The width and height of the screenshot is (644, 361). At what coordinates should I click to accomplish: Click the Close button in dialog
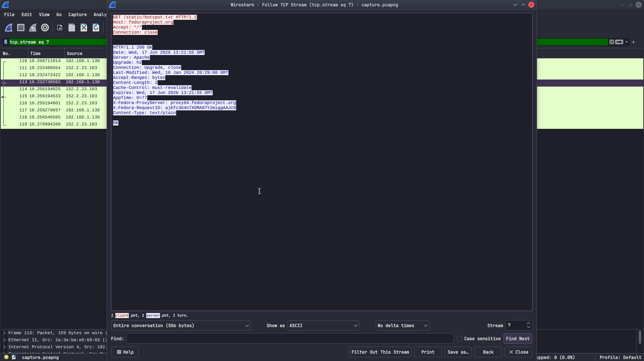click(518, 352)
